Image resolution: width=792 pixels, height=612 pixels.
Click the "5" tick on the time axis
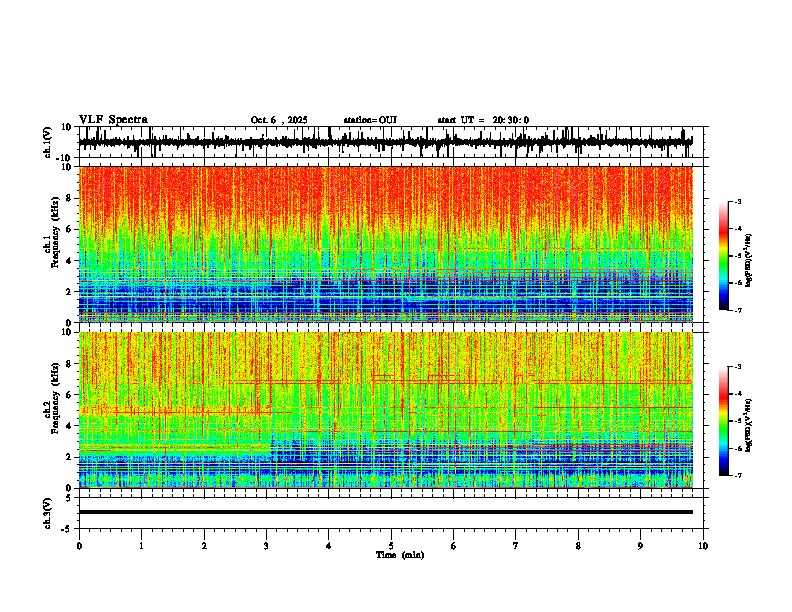coord(391,546)
